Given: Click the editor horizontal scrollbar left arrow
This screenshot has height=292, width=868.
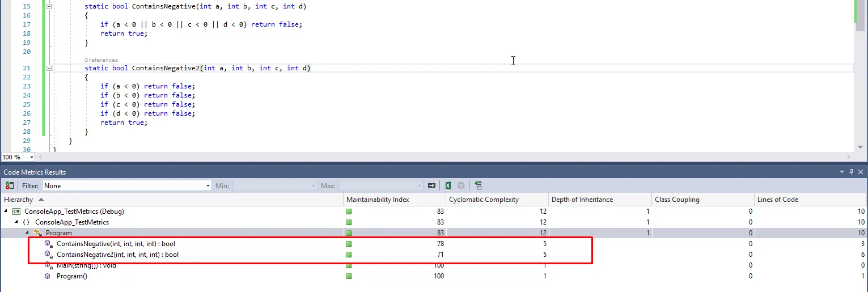Looking at the screenshot, I should click(x=41, y=157).
